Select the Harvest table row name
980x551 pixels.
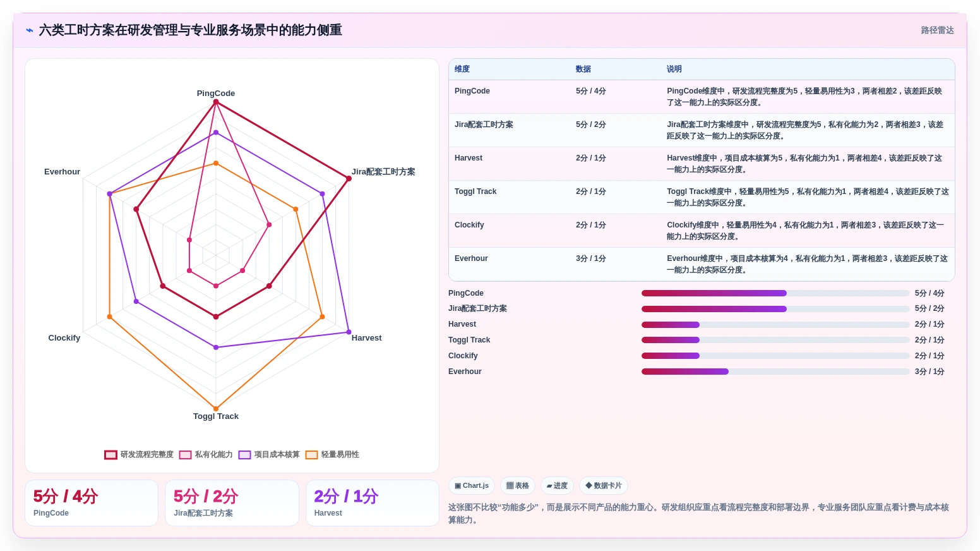pyautogui.click(x=469, y=158)
